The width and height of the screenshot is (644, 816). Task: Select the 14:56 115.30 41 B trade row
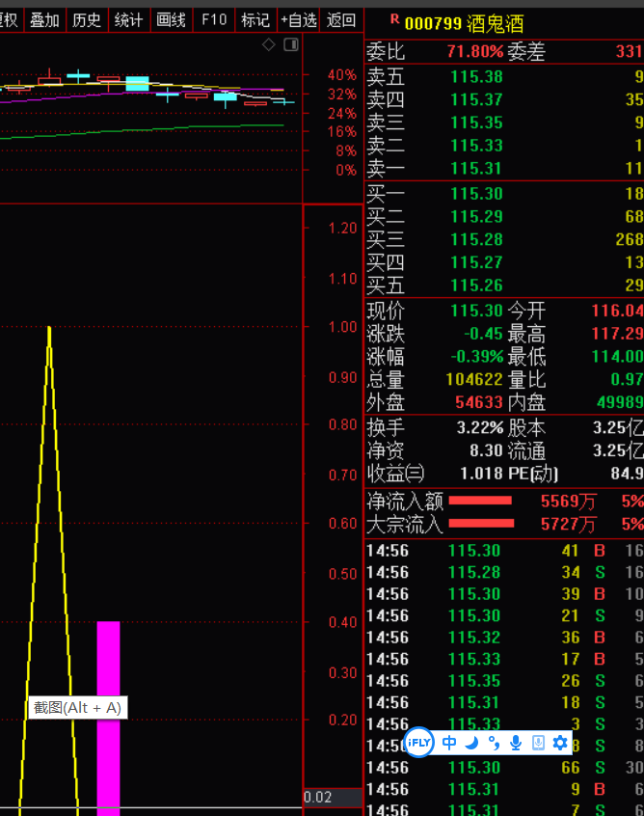504,551
